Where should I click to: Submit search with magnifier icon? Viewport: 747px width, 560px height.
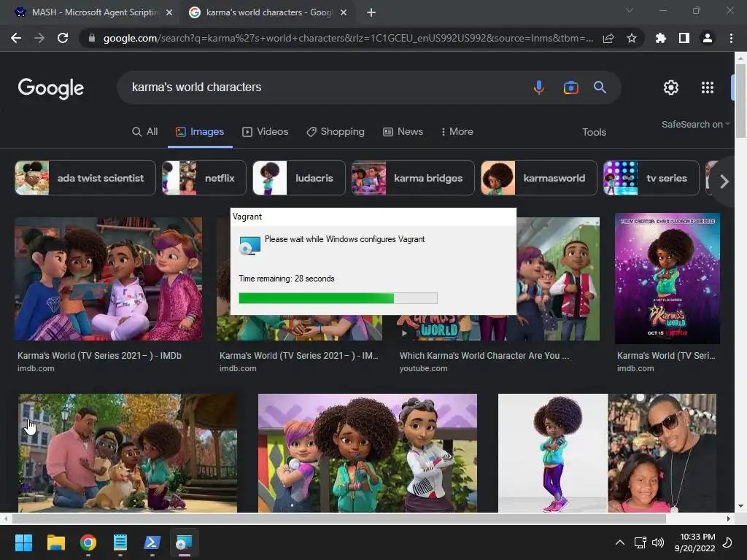pos(600,87)
